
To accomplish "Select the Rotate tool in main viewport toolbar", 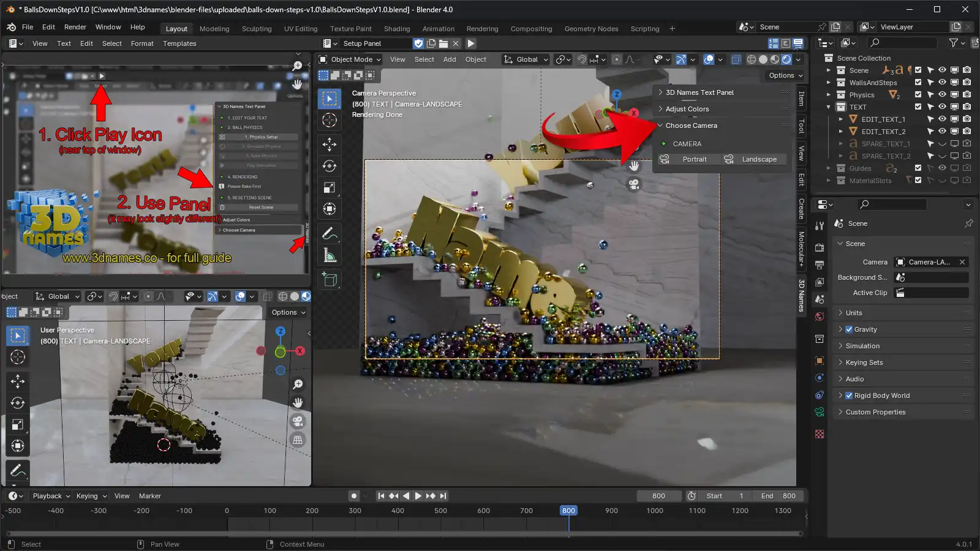I will pos(330,166).
